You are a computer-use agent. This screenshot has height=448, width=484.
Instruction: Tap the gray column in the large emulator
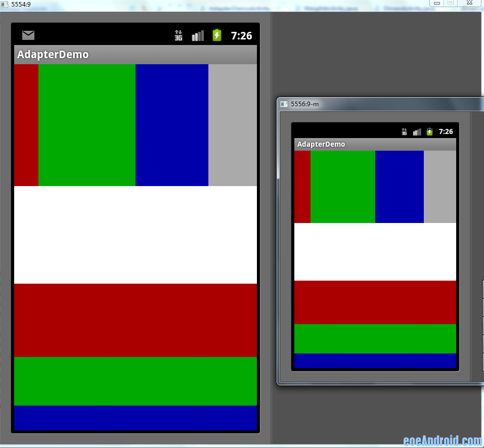click(x=233, y=125)
